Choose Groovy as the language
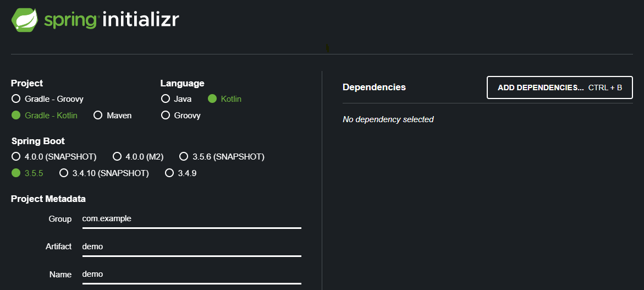Viewport: 644px width, 290px height. tap(165, 116)
